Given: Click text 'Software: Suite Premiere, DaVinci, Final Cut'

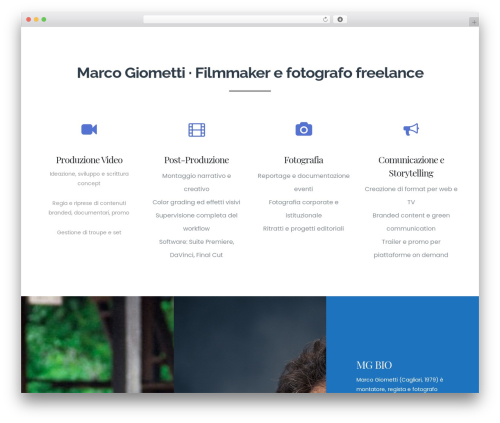Looking at the screenshot, I should [x=197, y=248].
